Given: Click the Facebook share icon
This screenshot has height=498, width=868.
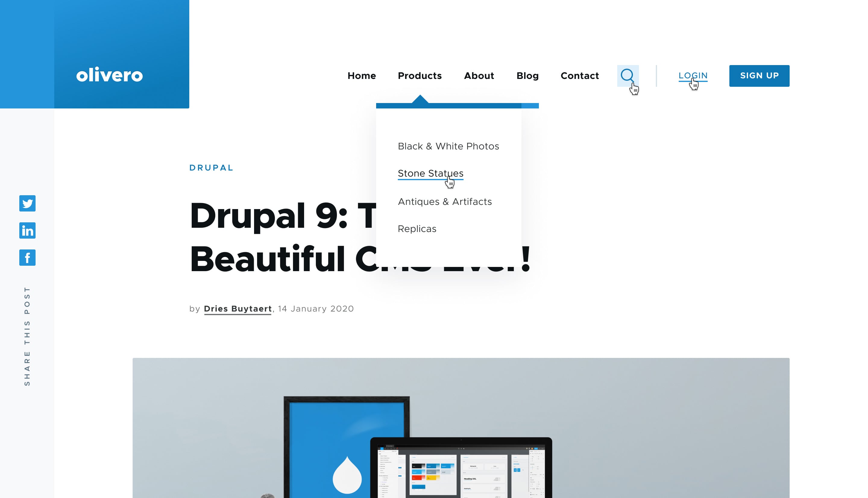Looking at the screenshot, I should [x=27, y=257].
